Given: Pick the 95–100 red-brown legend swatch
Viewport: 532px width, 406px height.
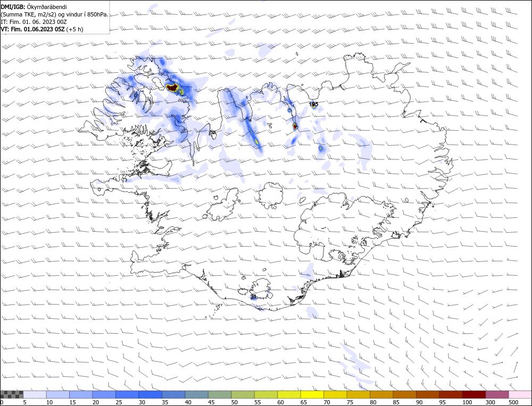Looking at the screenshot, I should (x=451, y=394).
